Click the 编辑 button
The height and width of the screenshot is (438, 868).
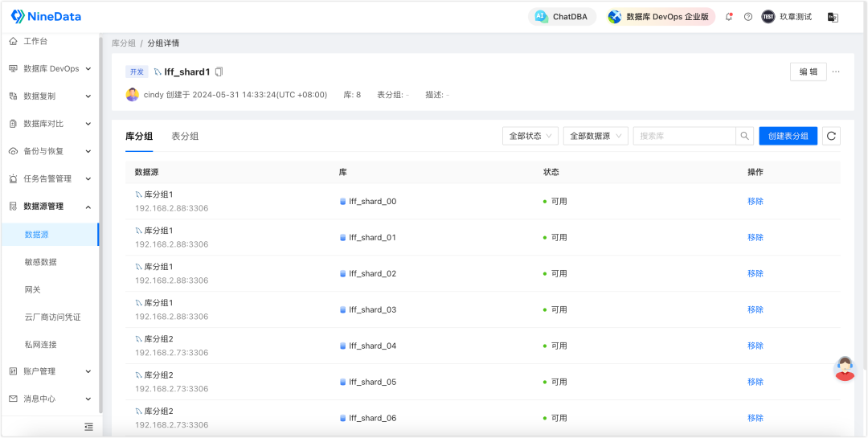(809, 72)
